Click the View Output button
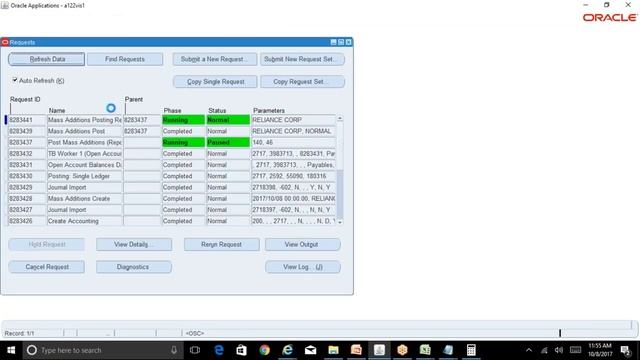This screenshot has height=360, width=640. (x=302, y=244)
